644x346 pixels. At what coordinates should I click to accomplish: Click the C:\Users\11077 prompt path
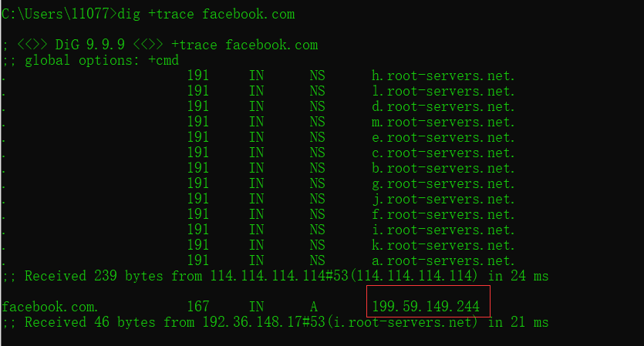(x=58, y=14)
